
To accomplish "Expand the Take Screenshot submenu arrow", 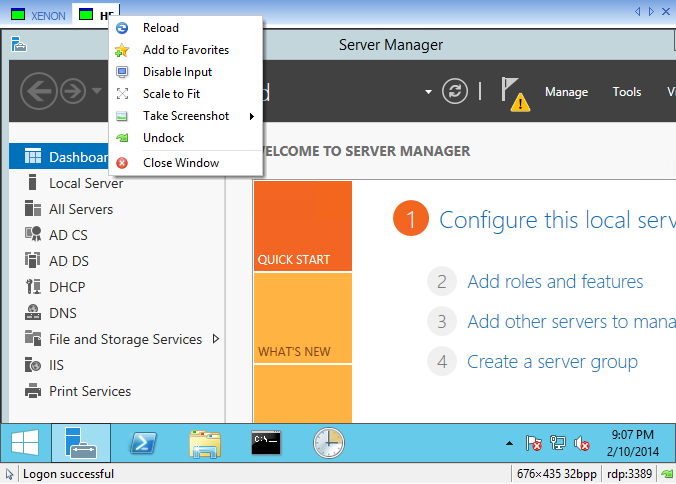I will [252, 116].
